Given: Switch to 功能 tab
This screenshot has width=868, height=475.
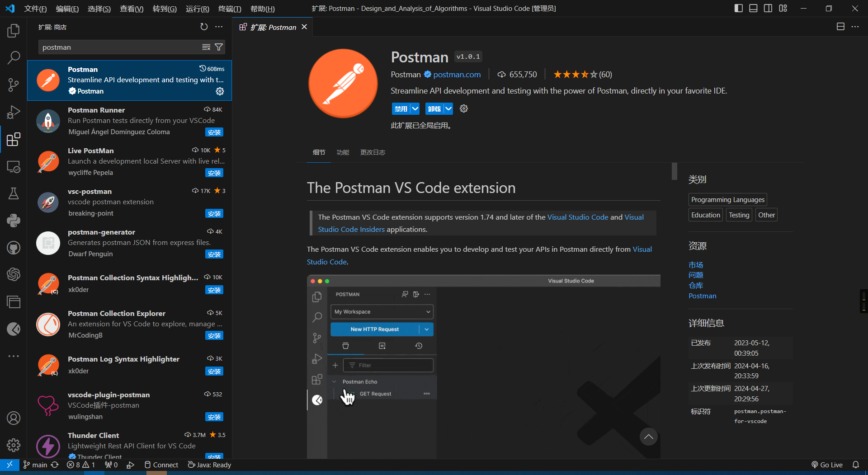Looking at the screenshot, I should (343, 152).
